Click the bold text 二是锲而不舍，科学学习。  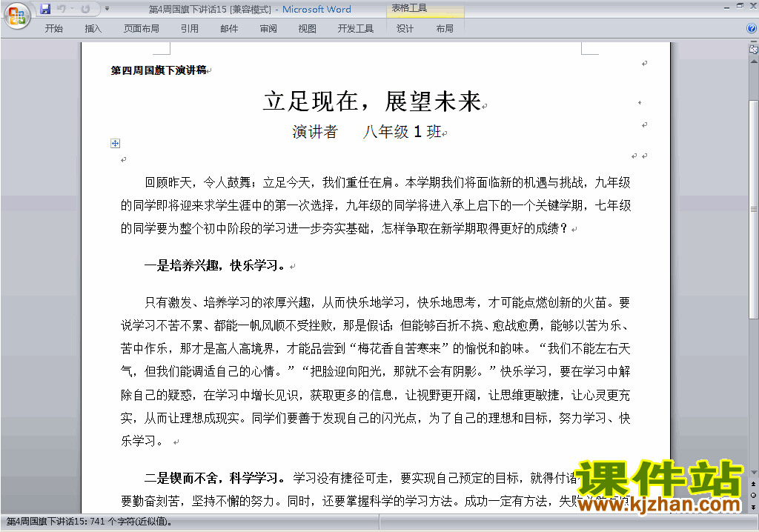[x=216, y=478]
